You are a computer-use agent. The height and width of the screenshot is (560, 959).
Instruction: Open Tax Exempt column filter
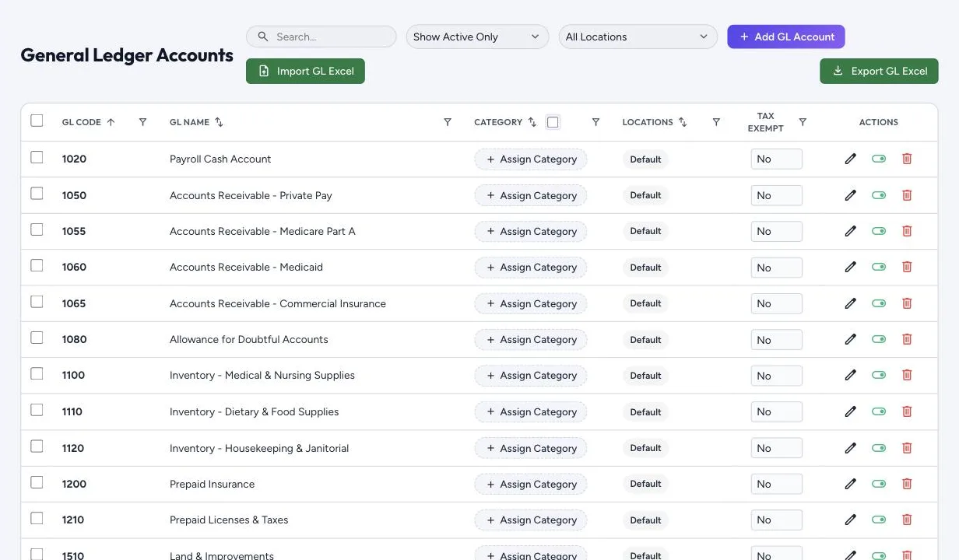(x=803, y=122)
